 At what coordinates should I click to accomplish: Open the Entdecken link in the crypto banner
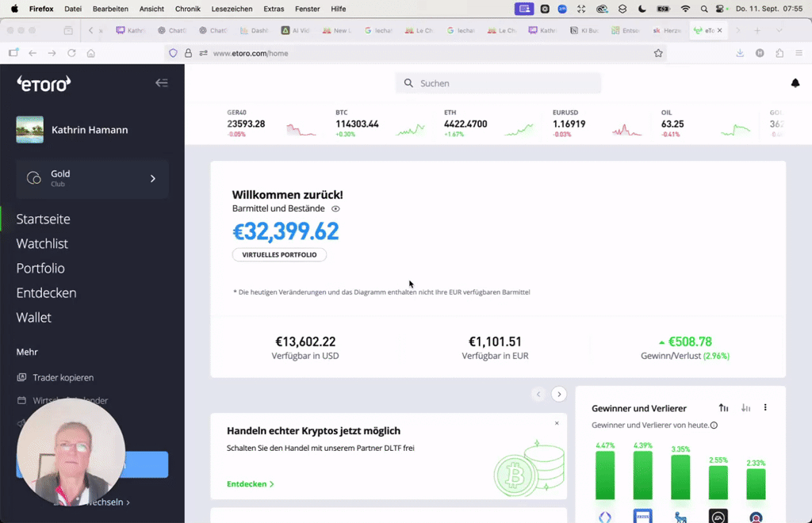[x=247, y=483]
